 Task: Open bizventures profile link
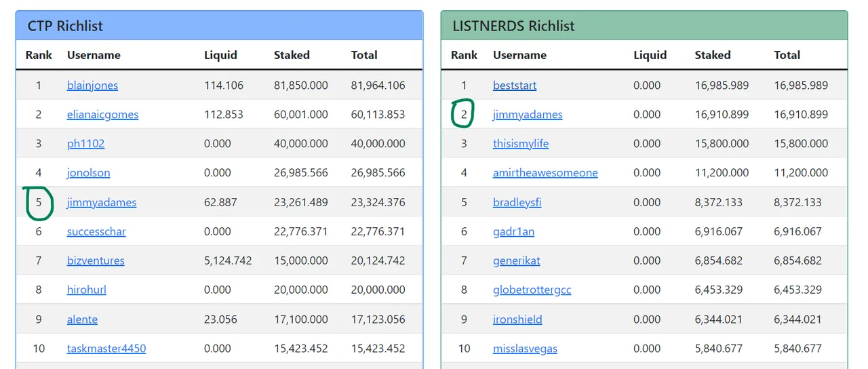[96, 260]
